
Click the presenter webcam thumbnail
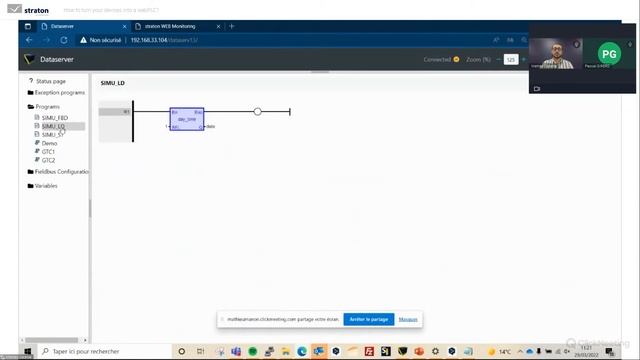[556, 53]
